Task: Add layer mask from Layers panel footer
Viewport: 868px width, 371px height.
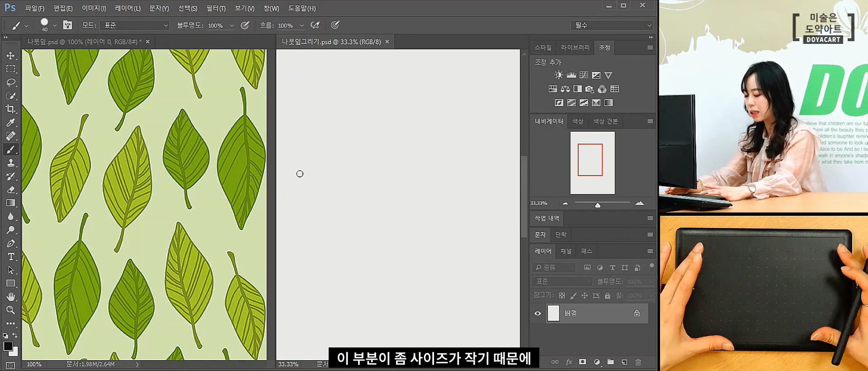Action: (x=583, y=362)
